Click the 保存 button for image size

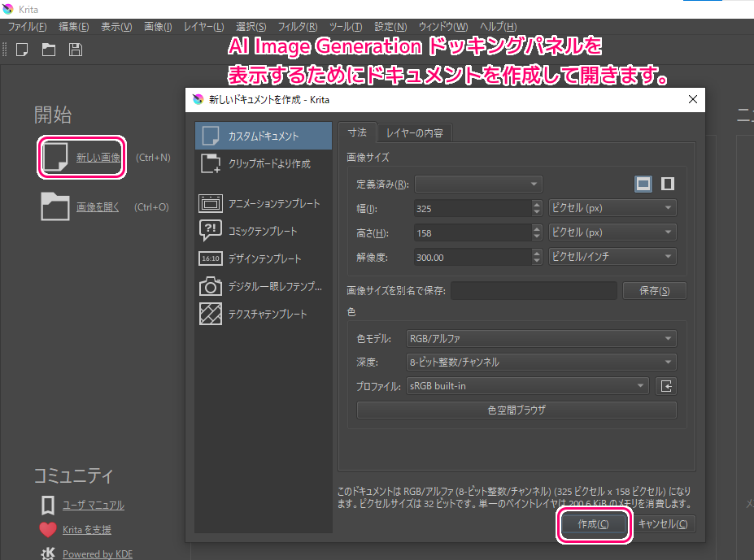[655, 290]
